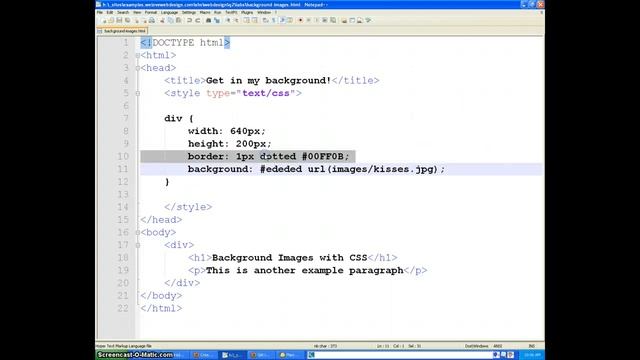
Task: Open the View menu
Action: (x=137, y=12)
